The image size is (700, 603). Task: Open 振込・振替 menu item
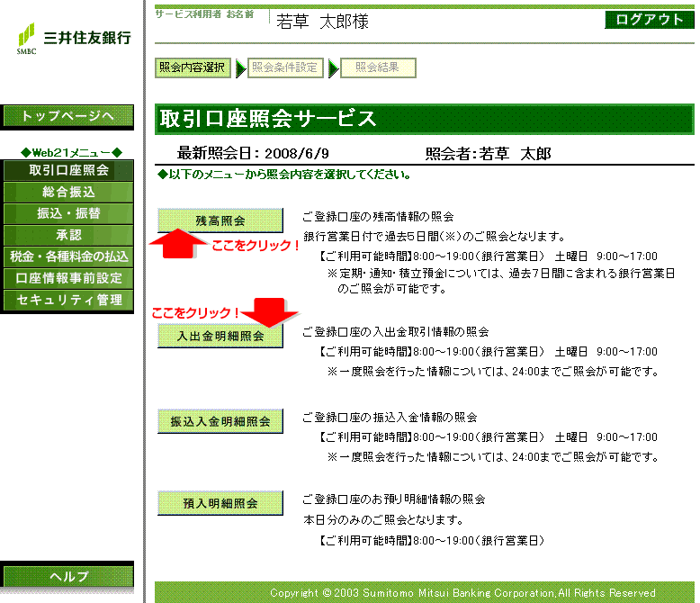coord(68,213)
